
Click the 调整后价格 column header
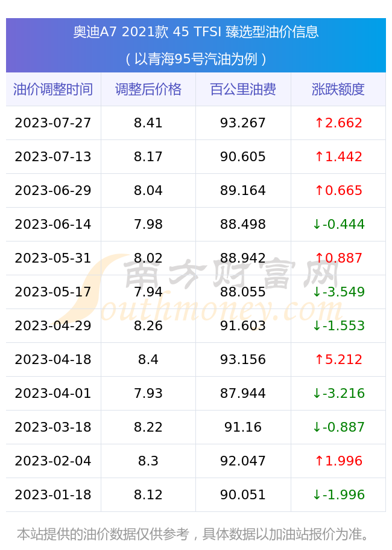[148, 89]
